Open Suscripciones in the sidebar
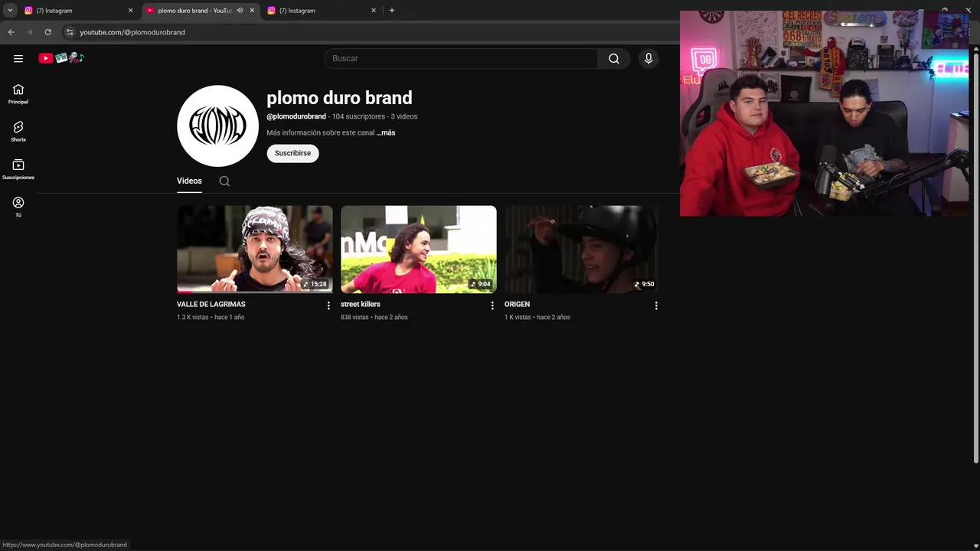 click(18, 169)
